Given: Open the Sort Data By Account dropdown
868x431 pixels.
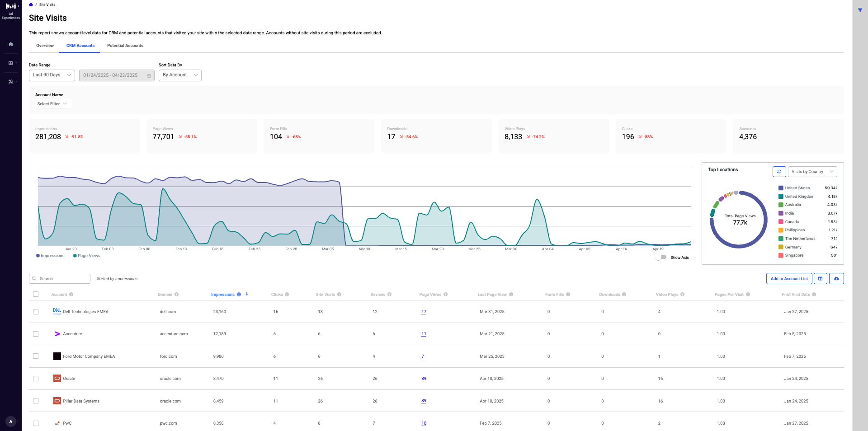Looking at the screenshot, I should point(180,75).
